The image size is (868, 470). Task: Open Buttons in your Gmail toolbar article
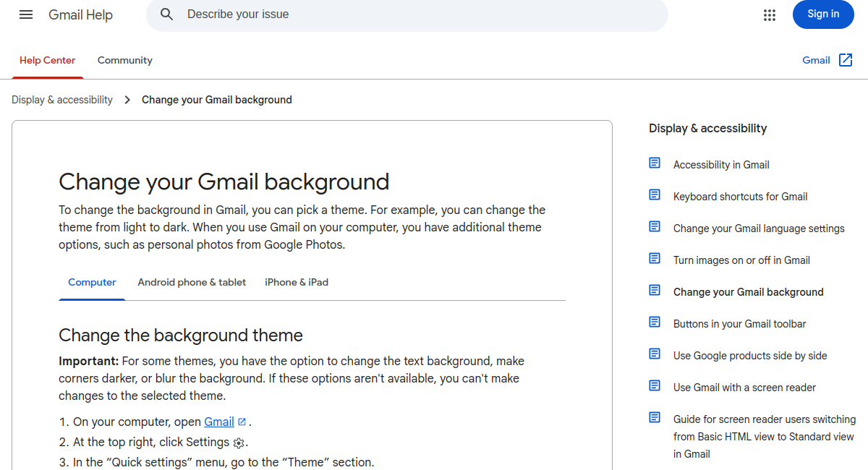[739, 324]
